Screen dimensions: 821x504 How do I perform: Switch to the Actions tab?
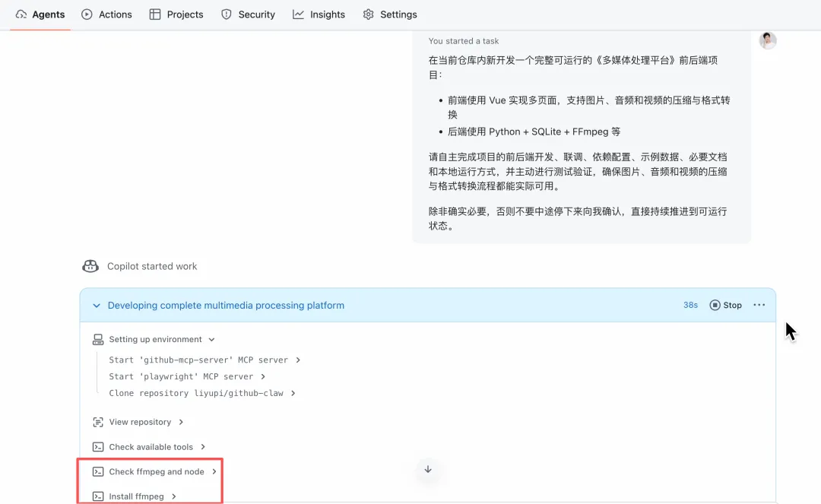pos(106,14)
